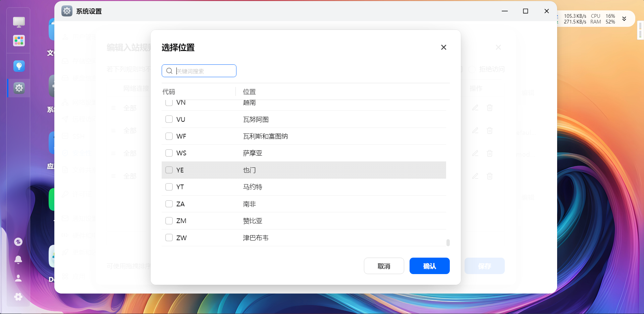Click the 位置 column header
The image size is (644, 314).
[x=249, y=92]
